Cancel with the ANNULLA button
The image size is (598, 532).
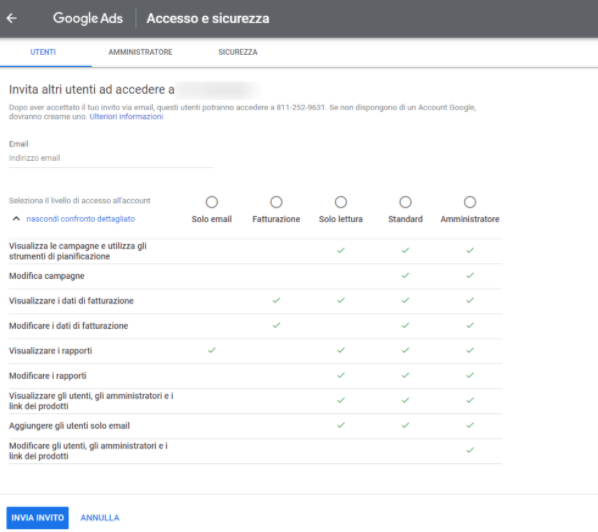[x=100, y=518]
